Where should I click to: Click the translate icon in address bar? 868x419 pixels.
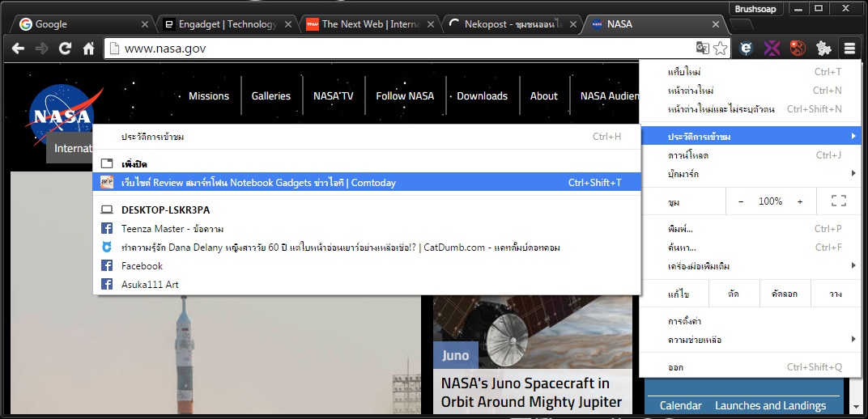coord(703,49)
